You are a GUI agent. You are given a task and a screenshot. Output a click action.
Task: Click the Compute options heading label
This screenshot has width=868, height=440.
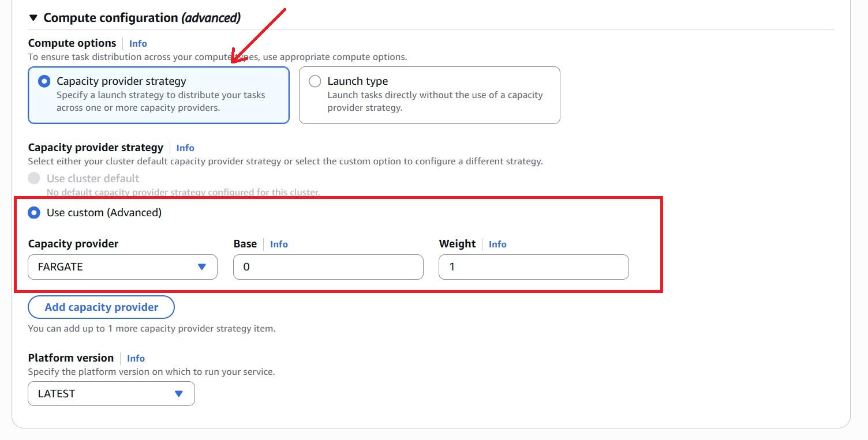pyautogui.click(x=72, y=43)
